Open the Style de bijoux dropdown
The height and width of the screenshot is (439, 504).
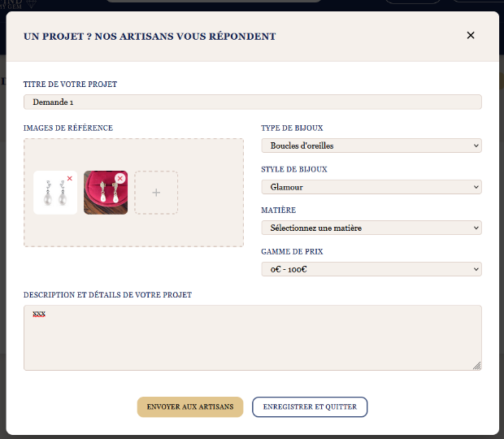(371, 187)
